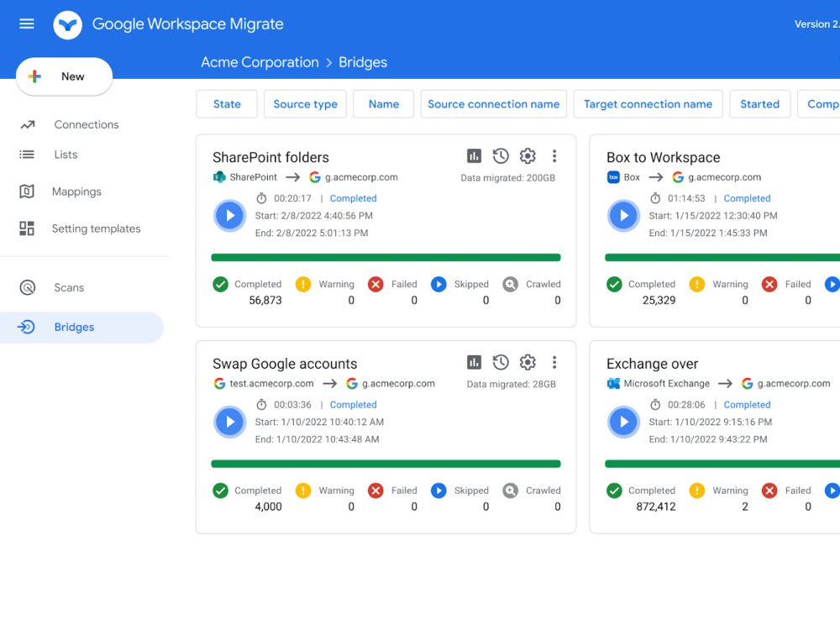The width and height of the screenshot is (840, 630).
Task: Click the Bridges breadcrumb
Action: (x=363, y=62)
